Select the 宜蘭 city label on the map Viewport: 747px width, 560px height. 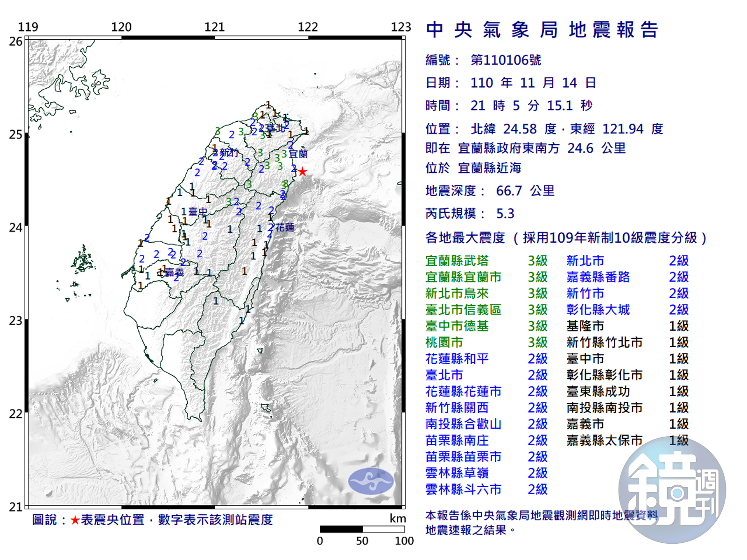tap(298, 154)
